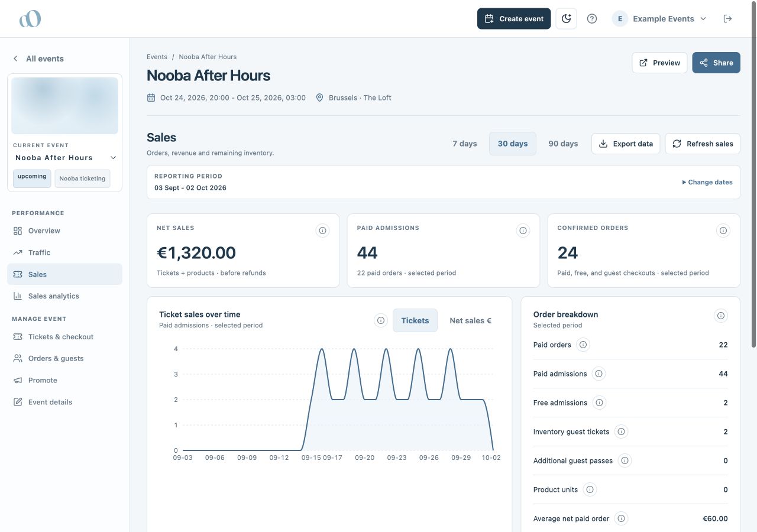The image size is (757, 532).
Task: Click the reporting period 03 Sept - 02 Oct 2026
Action: (190, 188)
